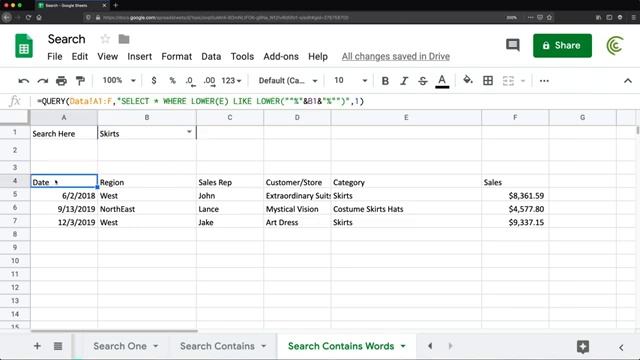Open the Help menu

point(318,57)
